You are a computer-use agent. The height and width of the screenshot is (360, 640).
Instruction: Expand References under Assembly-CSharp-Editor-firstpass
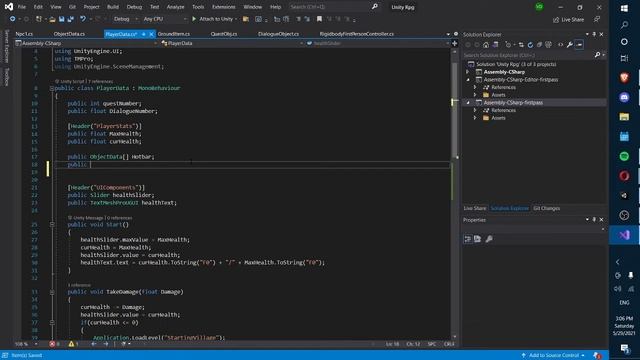tap(475, 87)
